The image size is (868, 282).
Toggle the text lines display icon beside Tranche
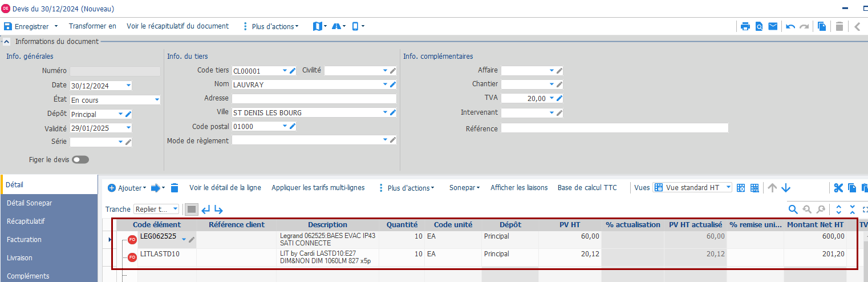point(192,210)
